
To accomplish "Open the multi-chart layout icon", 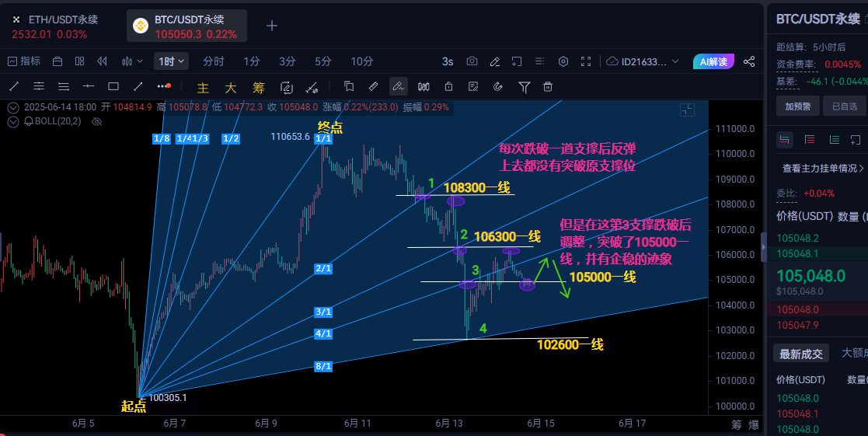I will [x=80, y=61].
